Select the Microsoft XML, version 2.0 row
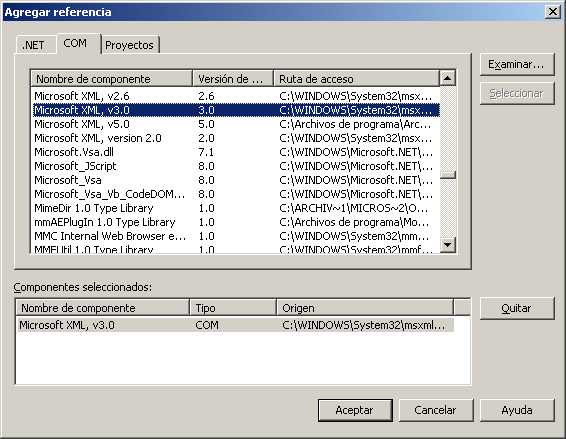 (x=236, y=138)
